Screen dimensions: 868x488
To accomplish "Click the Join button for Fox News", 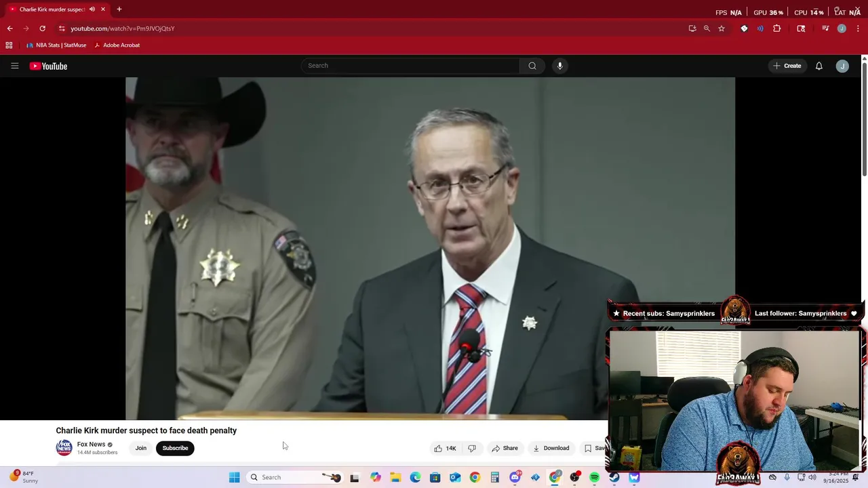I will 140,448.
